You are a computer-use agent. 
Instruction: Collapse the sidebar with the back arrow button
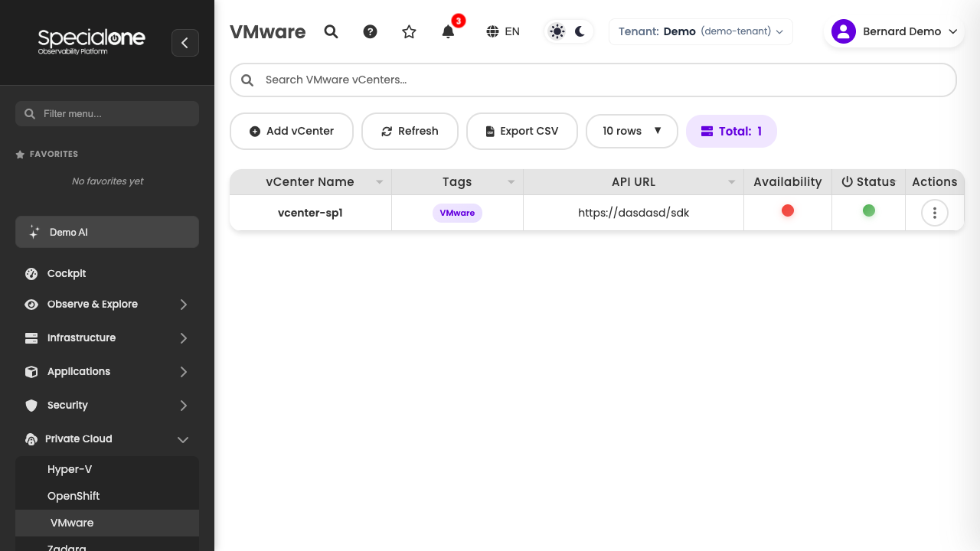click(x=185, y=43)
